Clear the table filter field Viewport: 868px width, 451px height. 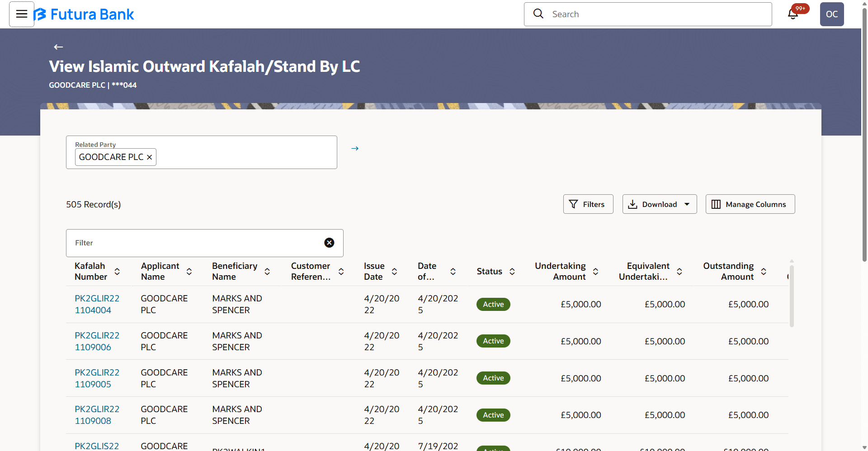(x=330, y=243)
